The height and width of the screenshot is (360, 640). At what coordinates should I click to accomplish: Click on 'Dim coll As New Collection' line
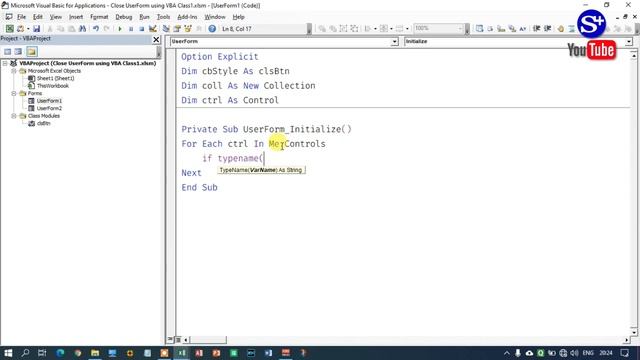[248, 86]
